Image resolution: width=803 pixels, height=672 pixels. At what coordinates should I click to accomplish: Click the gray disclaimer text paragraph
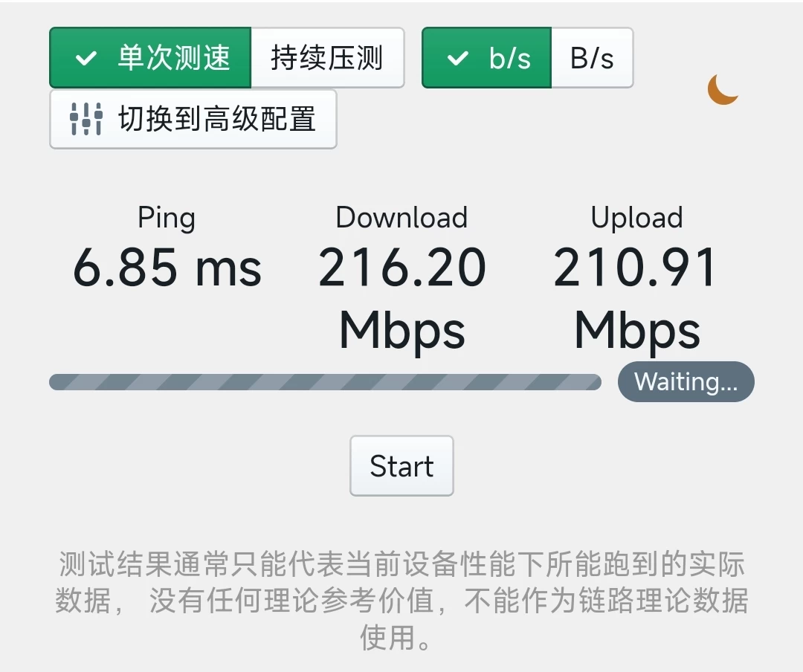tap(401, 601)
